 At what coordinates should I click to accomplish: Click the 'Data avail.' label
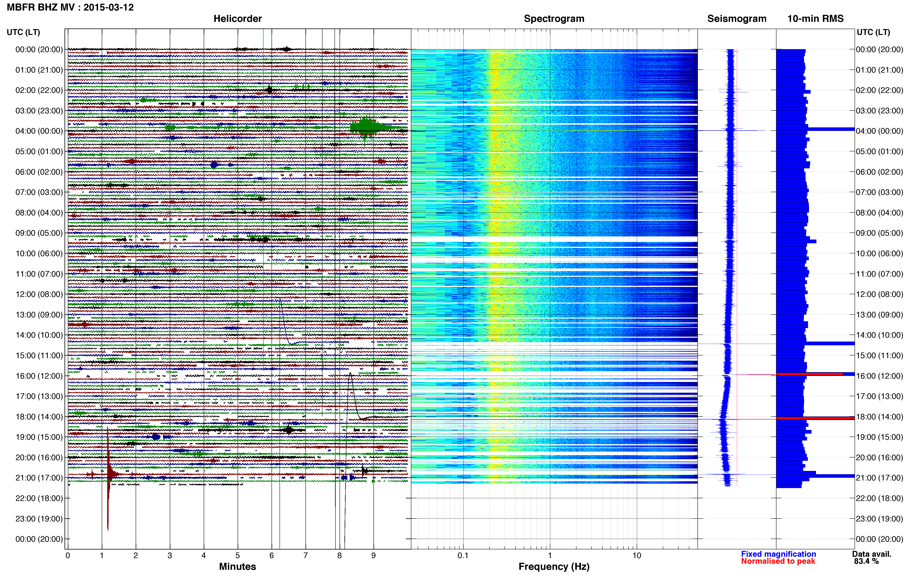tap(872, 554)
